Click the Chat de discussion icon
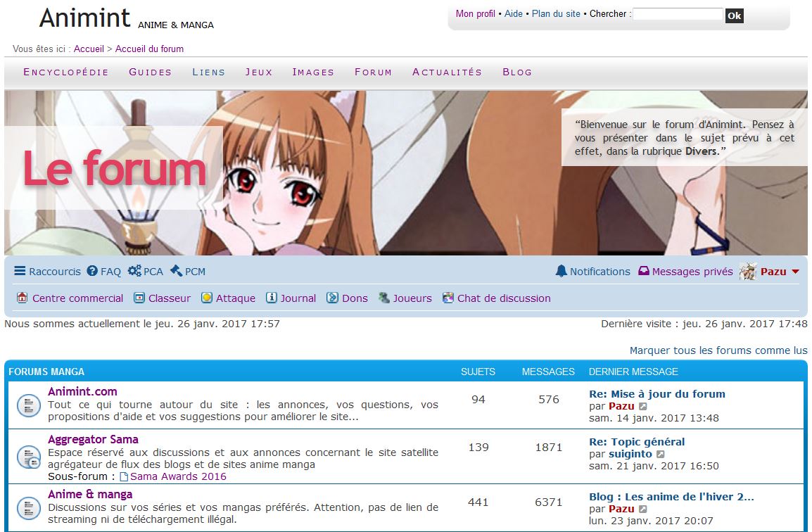This screenshot has width=812, height=532. [x=448, y=298]
